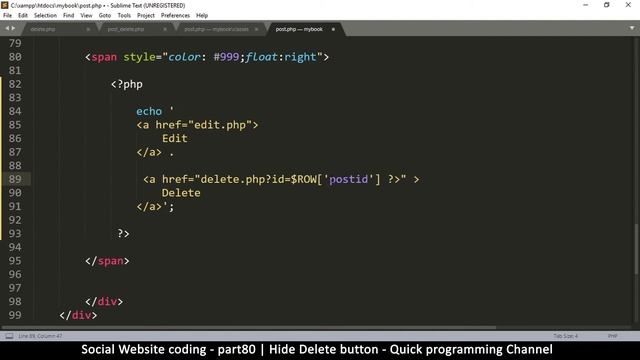Click the horizontal scrollbar thumb
The height and width of the screenshot is (360, 640).
click(249, 327)
